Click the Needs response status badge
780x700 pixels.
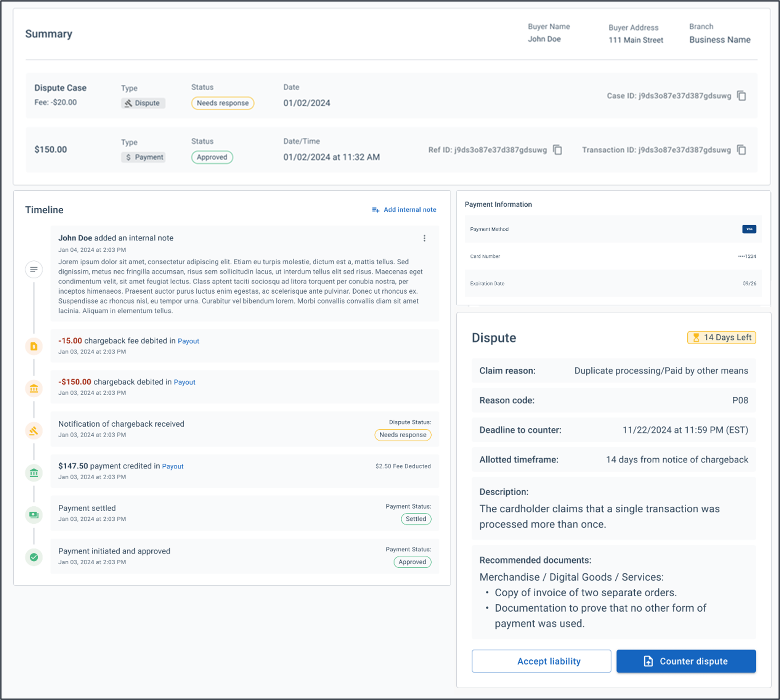222,103
